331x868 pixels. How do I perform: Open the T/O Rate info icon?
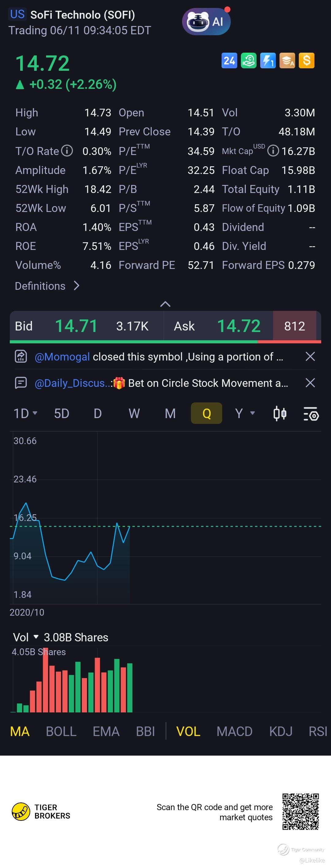[67, 151]
